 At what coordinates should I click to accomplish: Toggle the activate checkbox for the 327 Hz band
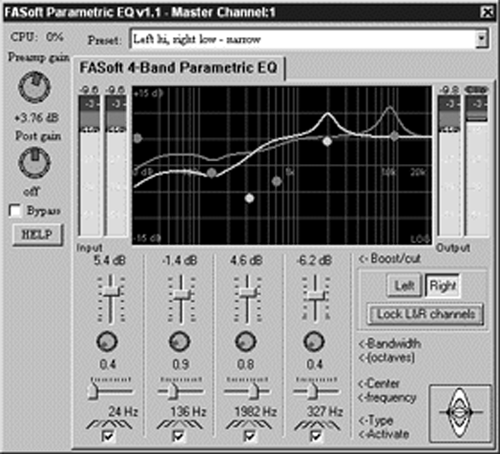(x=316, y=436)
